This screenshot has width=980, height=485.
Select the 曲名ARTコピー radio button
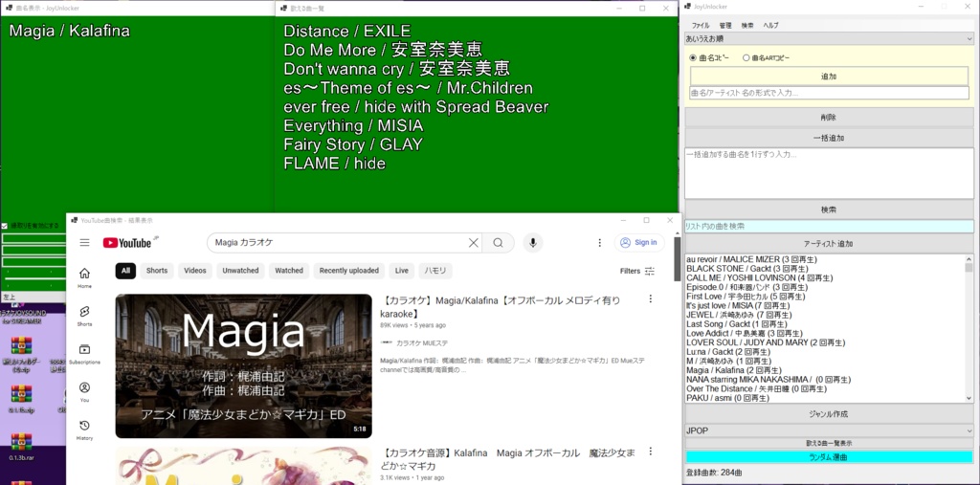[x=746, y=57]
